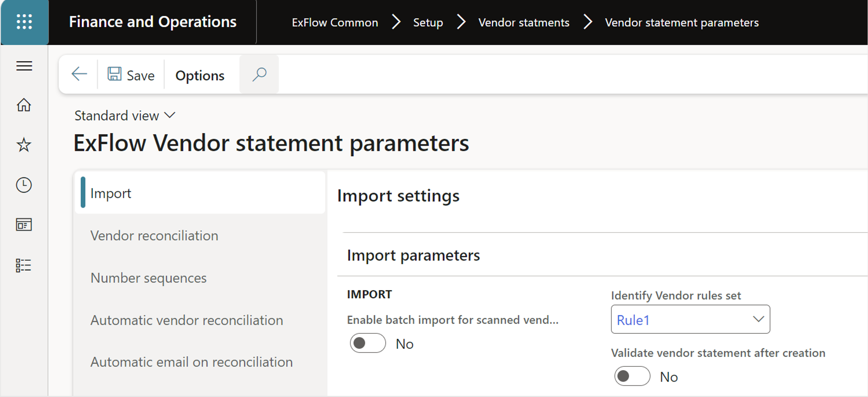Click the Import settings heading

[398, 195]
